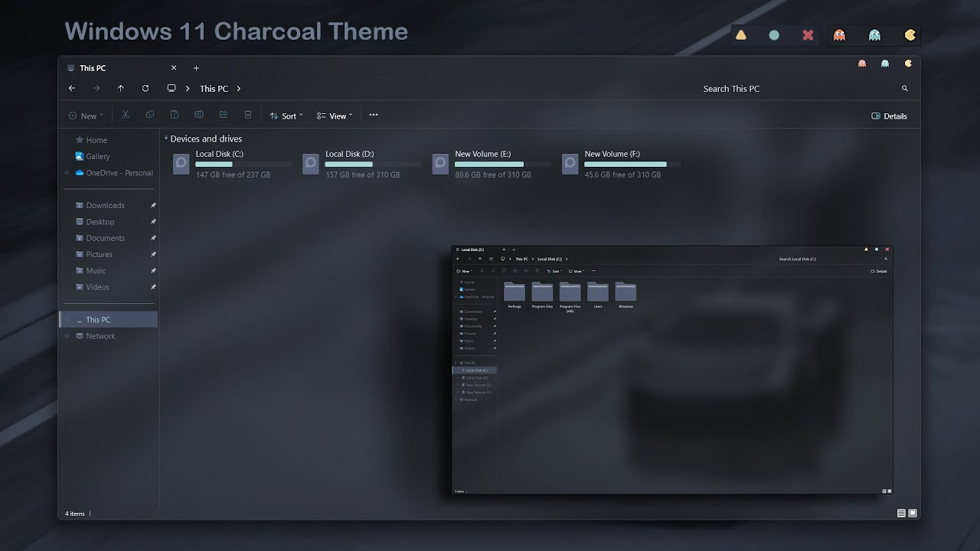980x551 pixels.
Task: Refresh the Local Disk (C:) window
Action: [x=491, y=259]
